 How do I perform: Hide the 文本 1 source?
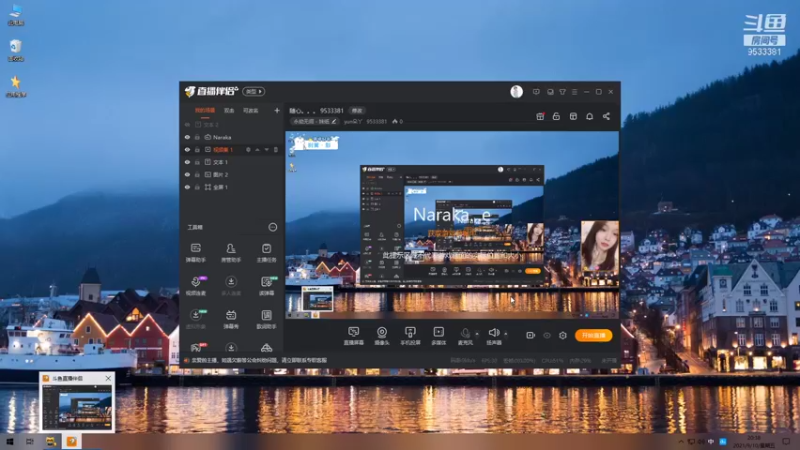pyautogui.click(x=187, y=162)
